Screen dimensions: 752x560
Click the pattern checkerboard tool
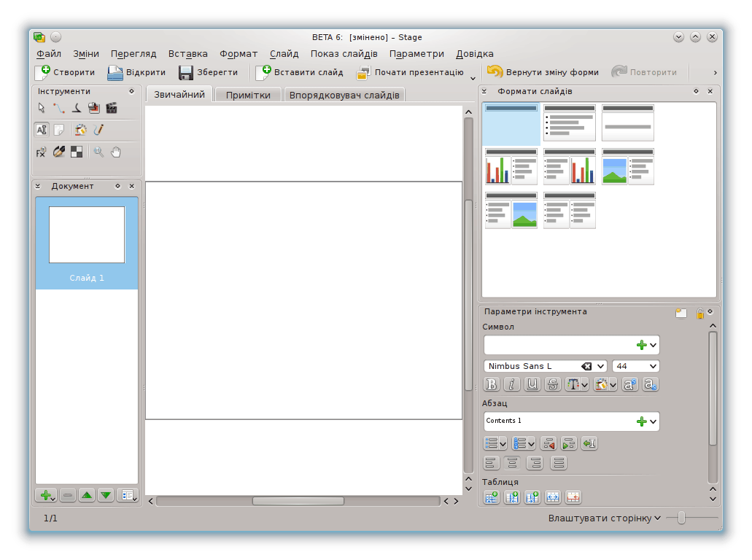77,152
